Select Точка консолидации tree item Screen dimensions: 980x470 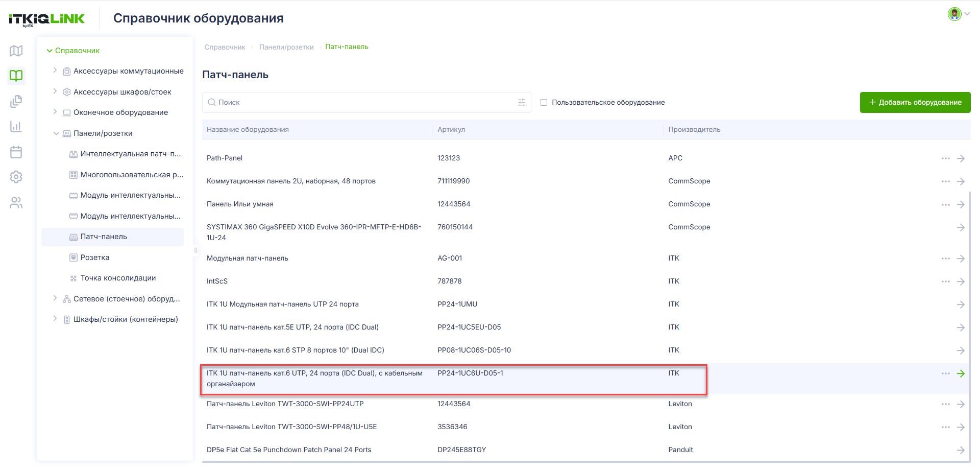(x=113, y=278)
